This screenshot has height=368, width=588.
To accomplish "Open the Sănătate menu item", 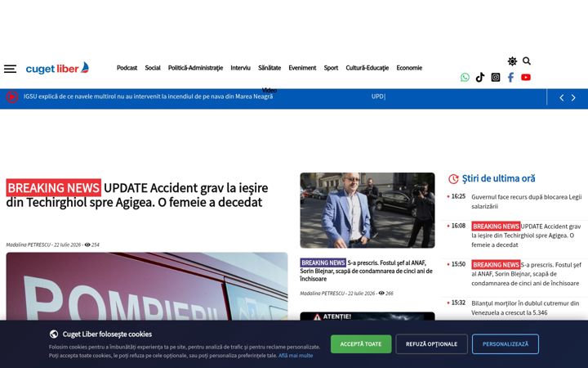I will (269, 68).
